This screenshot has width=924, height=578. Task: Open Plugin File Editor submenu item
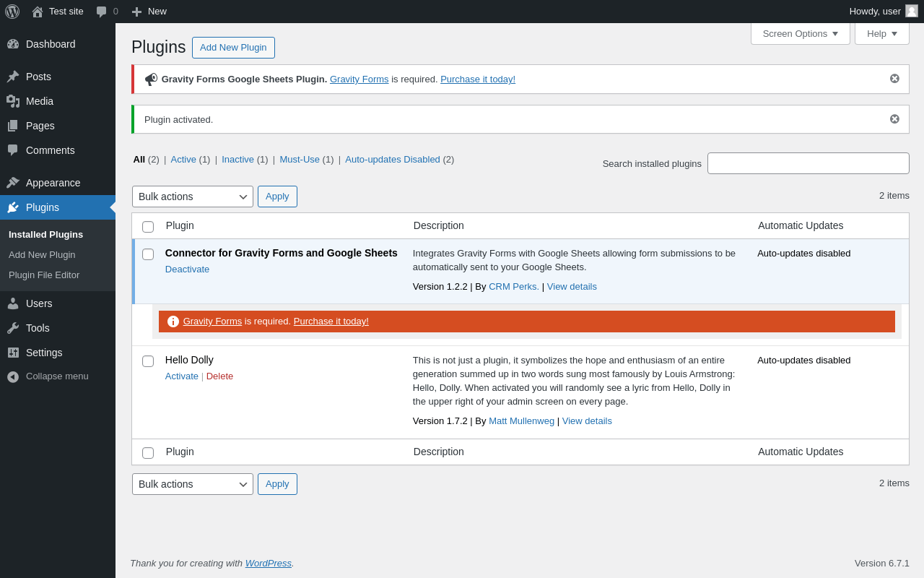tap(44, 275)
